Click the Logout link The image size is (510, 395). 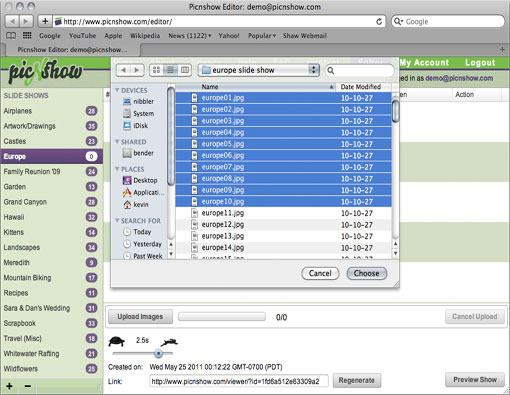(x=480, y=63)
